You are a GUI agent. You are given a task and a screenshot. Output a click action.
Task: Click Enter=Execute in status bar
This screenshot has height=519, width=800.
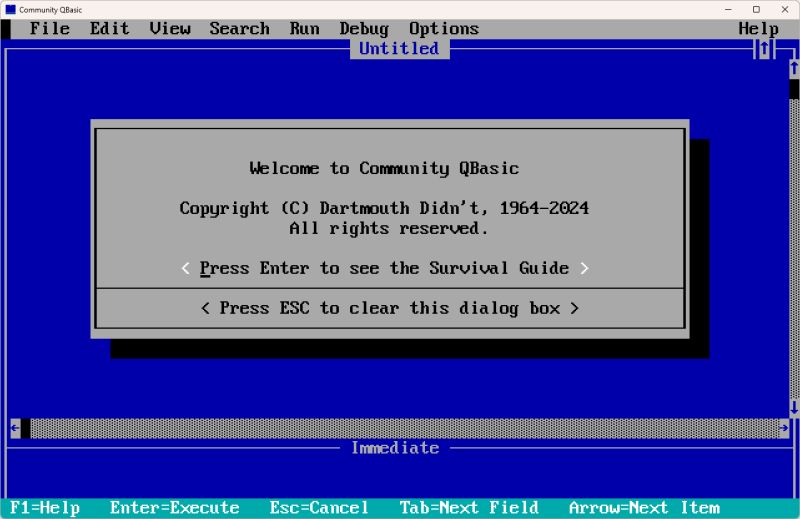(174, 508)
